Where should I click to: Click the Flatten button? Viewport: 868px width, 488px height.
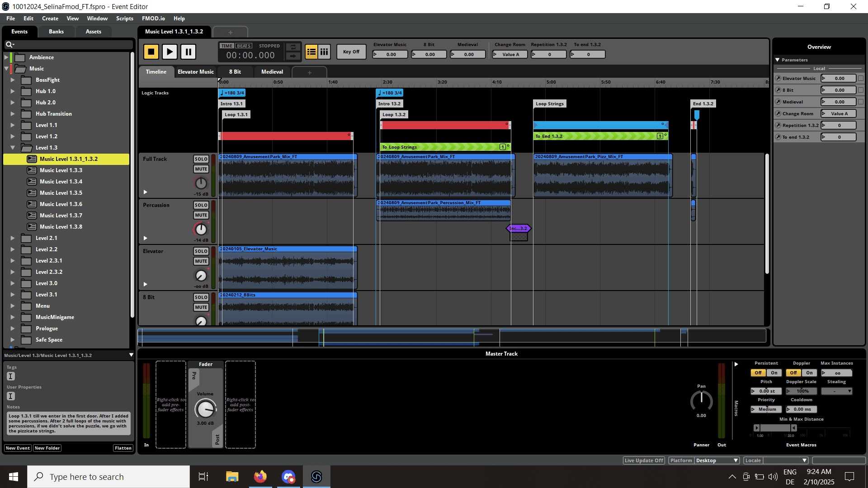pyautogui.click(x=123, y=448)
